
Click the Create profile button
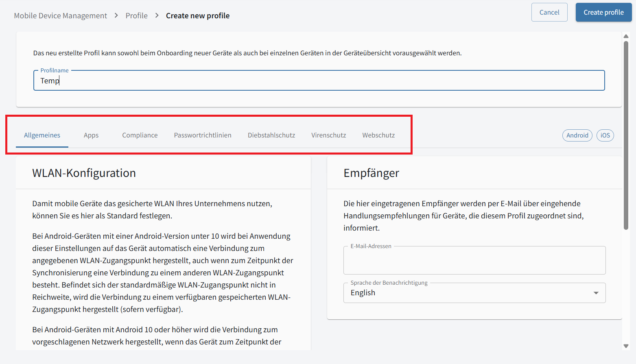click(x=603, y=12)
